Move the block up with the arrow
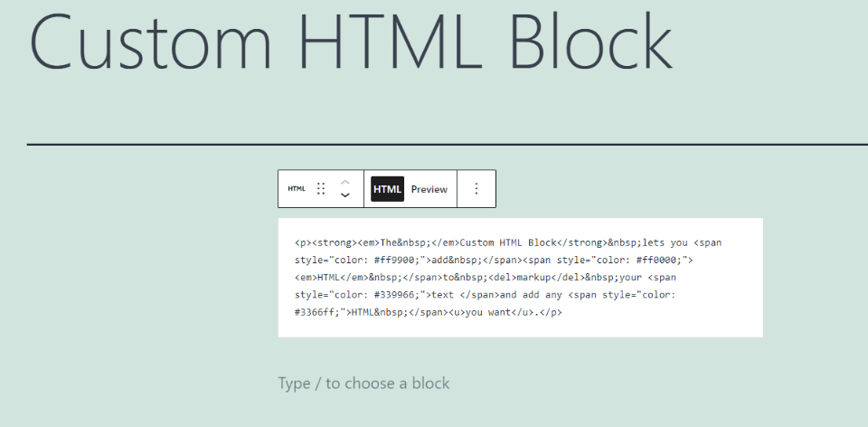The width and height of the screenshot is (868, 427). tap(344, 182)
